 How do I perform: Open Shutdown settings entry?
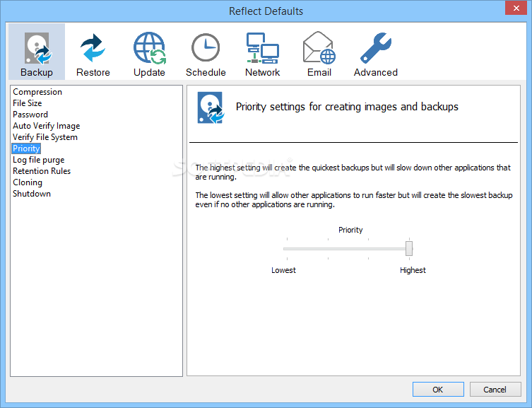click(x=32, y=194)
